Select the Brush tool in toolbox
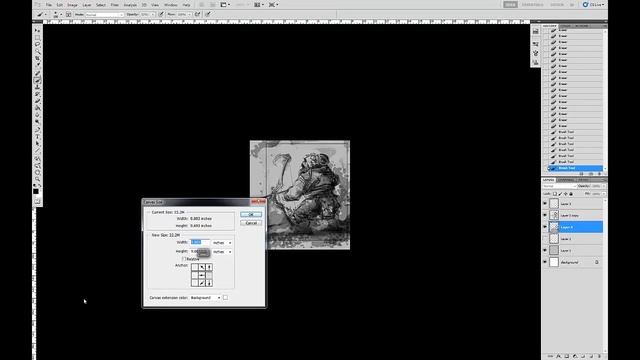Screen dimensions: 640x360 point(38,80)
